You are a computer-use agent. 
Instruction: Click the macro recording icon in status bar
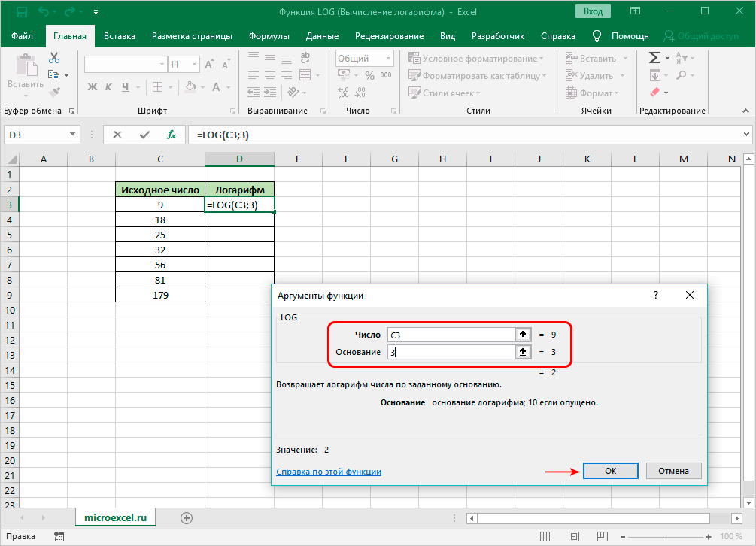tap(59, 536)
